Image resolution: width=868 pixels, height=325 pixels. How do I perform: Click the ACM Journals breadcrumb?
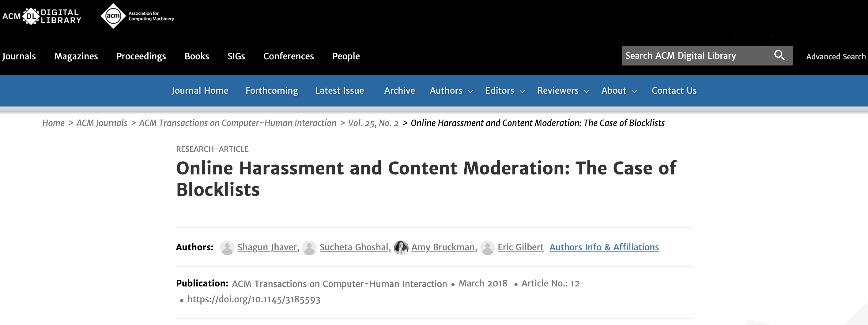[x=102, y=123]
